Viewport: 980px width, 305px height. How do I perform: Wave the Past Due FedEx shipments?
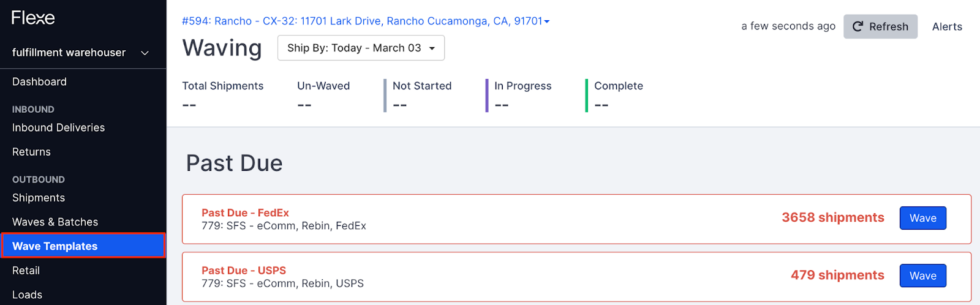pyautogui.click(x=922, y=218)
